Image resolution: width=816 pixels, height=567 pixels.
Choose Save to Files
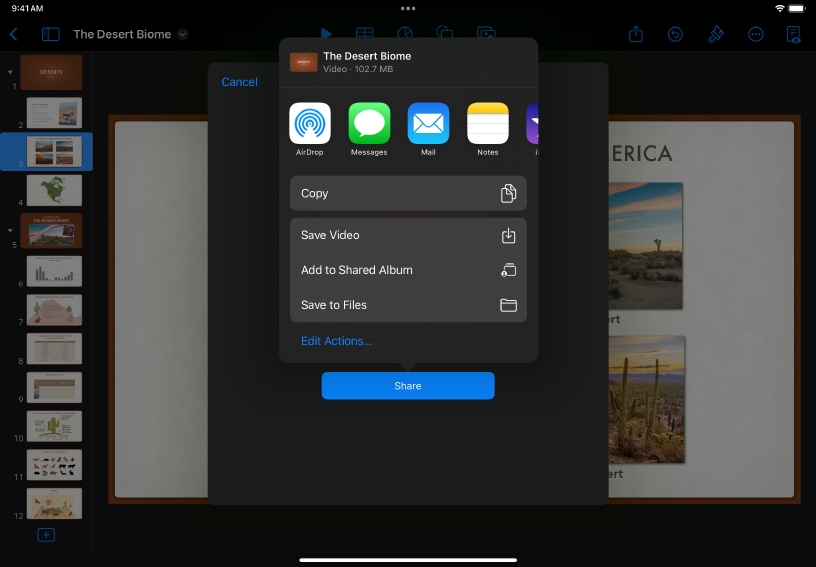pyautogui.click(x=408, y=305)
